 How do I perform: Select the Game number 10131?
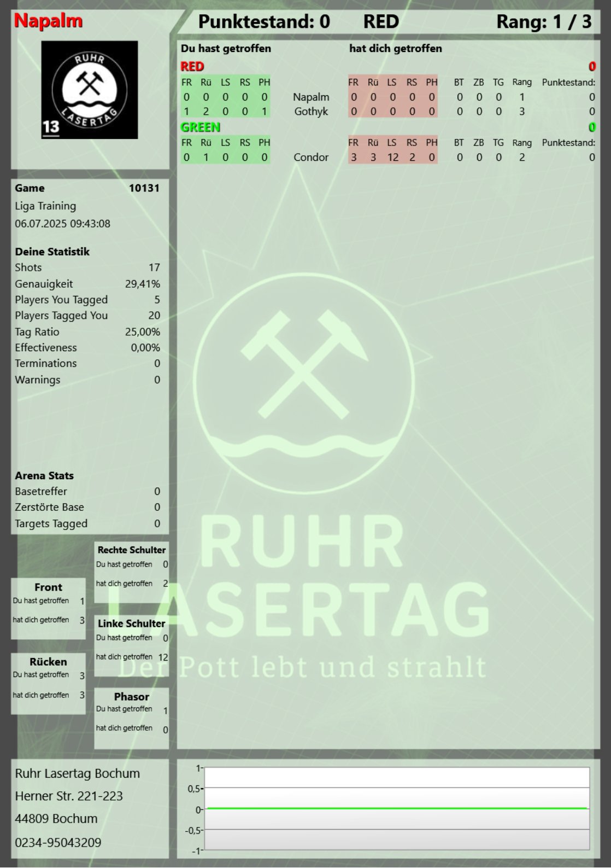pos(144,188)
